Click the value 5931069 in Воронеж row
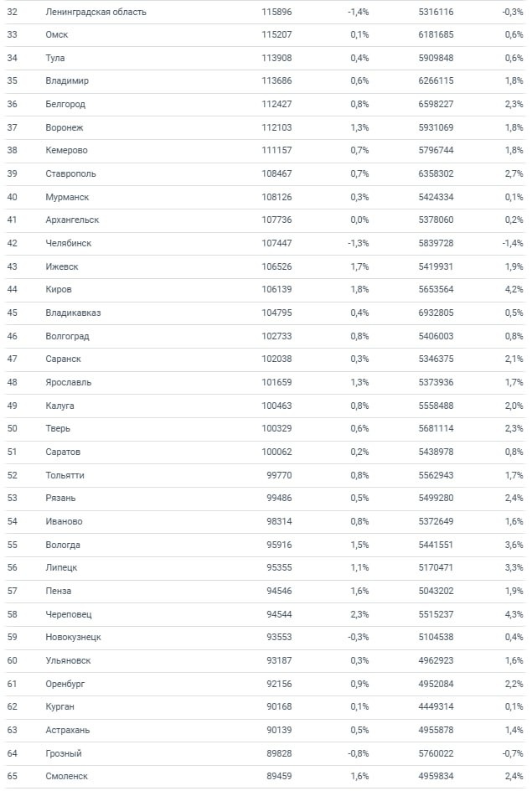This screenshot has height=791, width=532. pyautogui.click(x=436, y=127)
